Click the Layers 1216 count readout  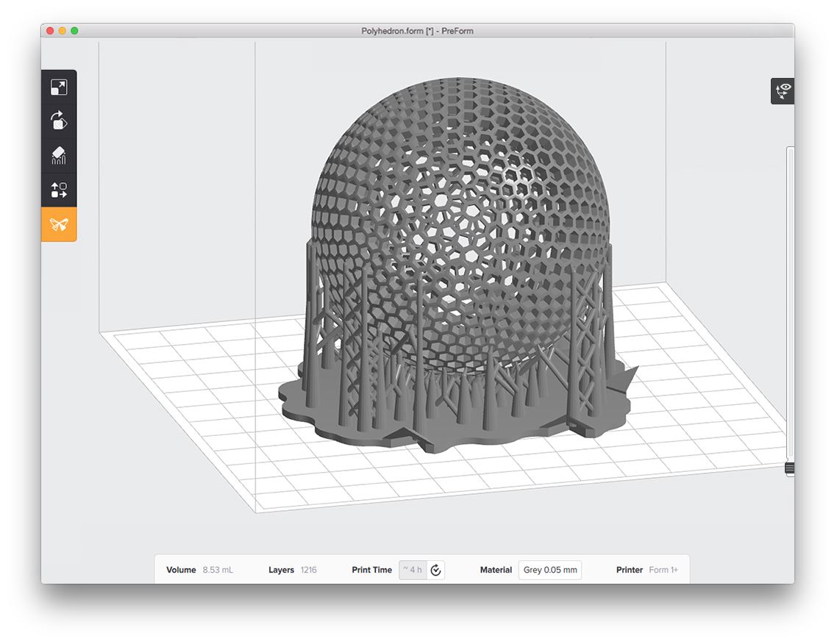pos(308,570)
